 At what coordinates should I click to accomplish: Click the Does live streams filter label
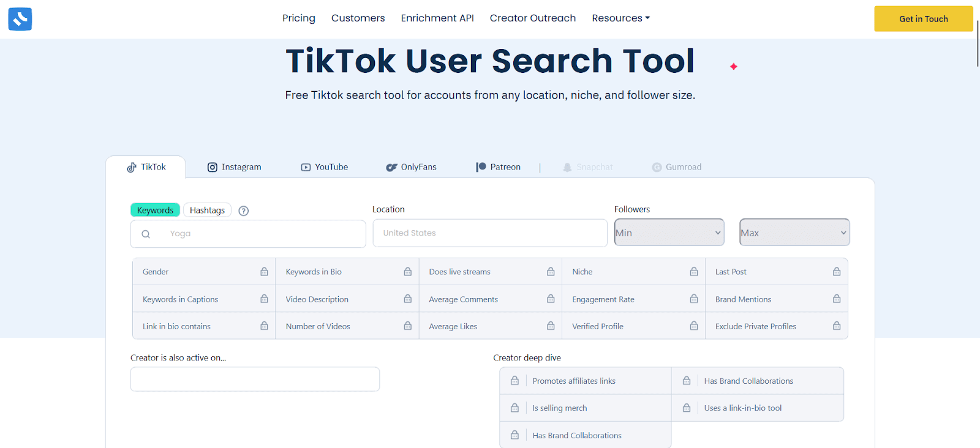(x=459, y=272)
